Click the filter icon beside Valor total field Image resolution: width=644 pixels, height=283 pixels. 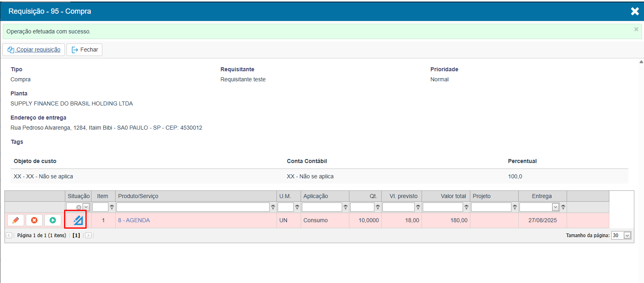coord(466,207)
